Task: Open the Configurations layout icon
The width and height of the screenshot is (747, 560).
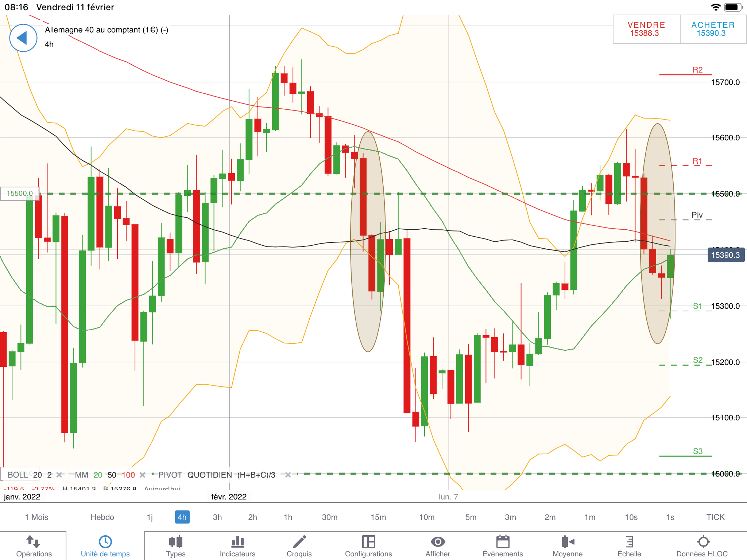Action: coord(368,546)
